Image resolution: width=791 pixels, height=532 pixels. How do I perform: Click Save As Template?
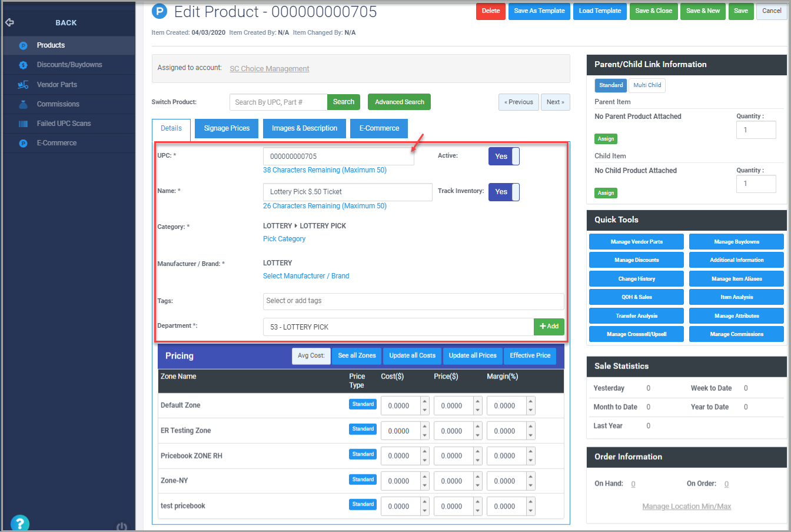539,11
